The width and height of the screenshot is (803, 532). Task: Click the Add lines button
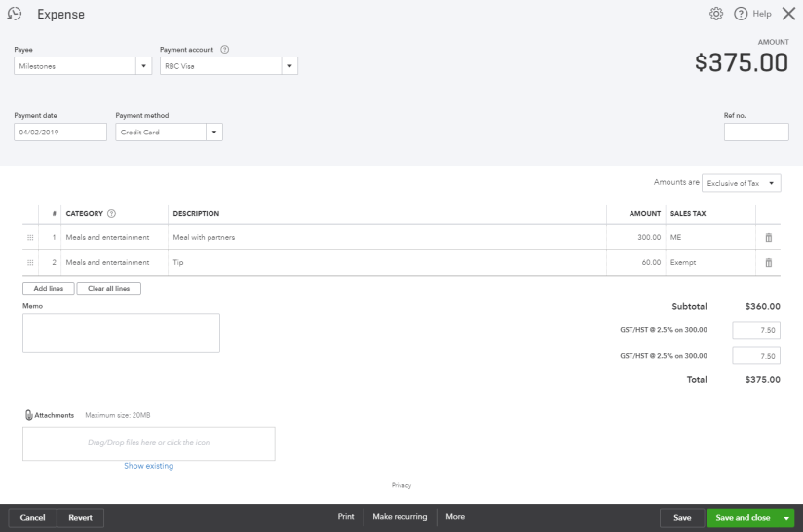tap(48, 288)
